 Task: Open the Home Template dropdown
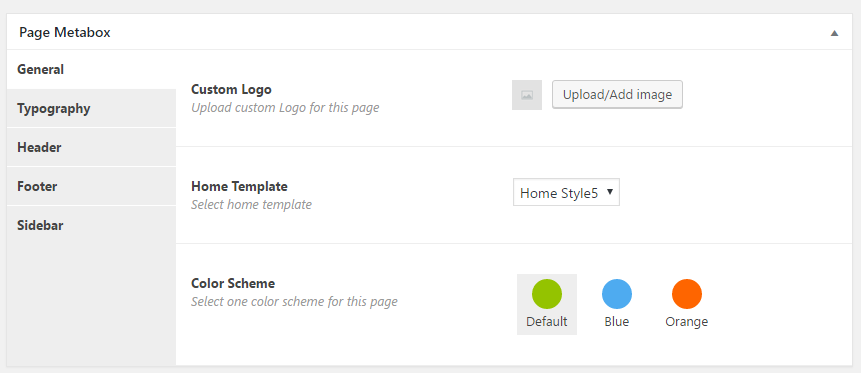566,192
